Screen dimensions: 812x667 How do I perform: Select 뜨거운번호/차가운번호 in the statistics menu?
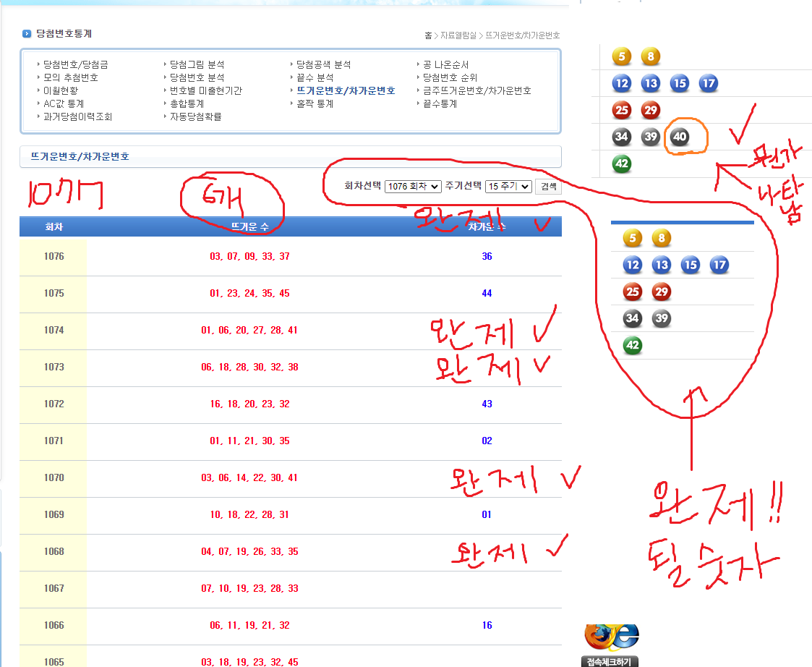(x=346, y=90)
